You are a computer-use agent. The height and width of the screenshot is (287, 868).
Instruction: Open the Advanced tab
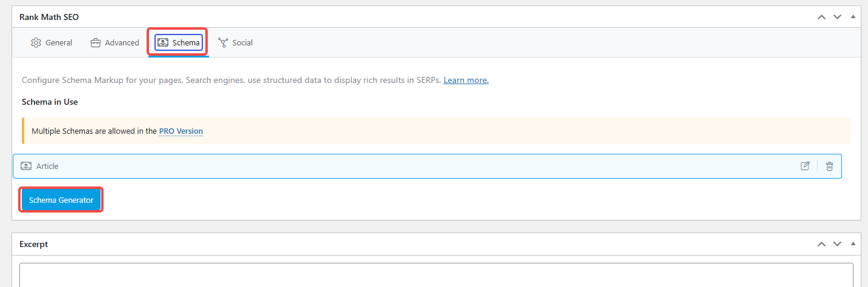coord(114,43)
